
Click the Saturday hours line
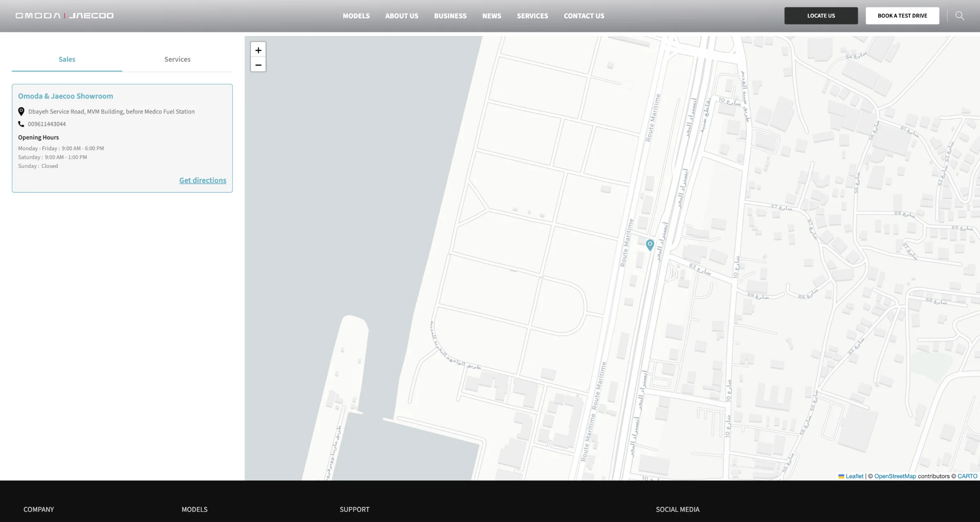point(52,157)
